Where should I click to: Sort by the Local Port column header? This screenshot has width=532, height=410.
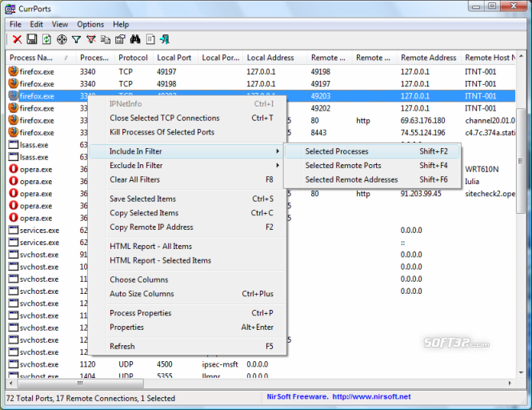coord(175,58)
